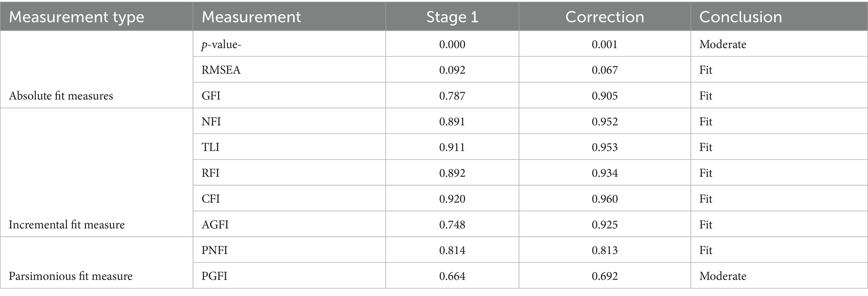Click the RMSEA measurement cell
Screen dimensions: 868x296
[x=221, y=70]
